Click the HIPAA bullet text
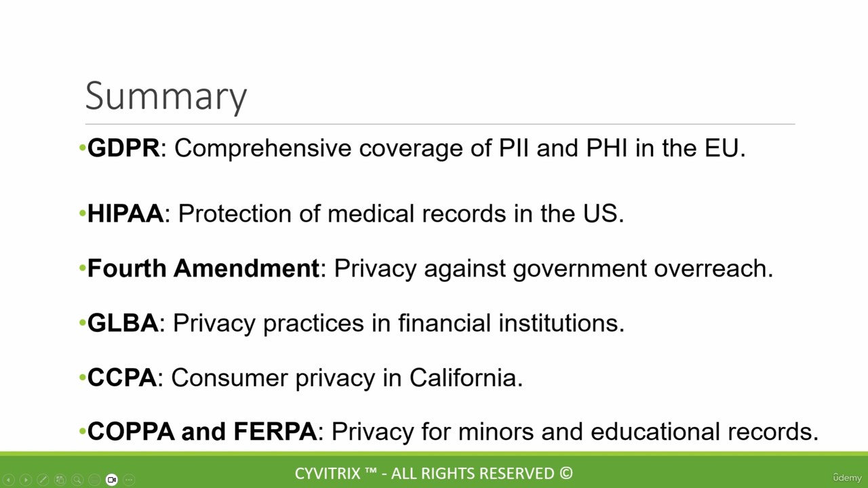The image size is (868, 488). point(125,213)
